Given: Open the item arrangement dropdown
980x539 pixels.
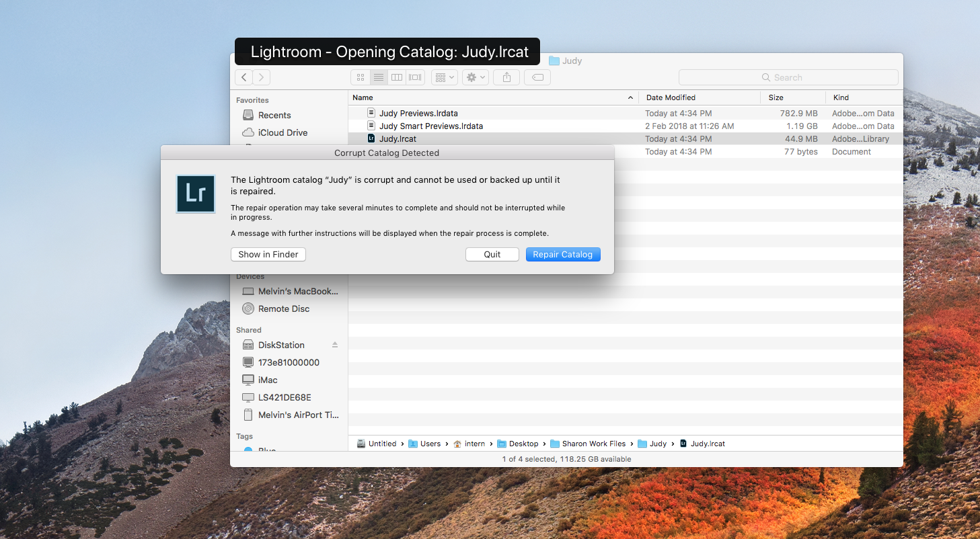Looking at the screenshot, I should coord(445,77).
